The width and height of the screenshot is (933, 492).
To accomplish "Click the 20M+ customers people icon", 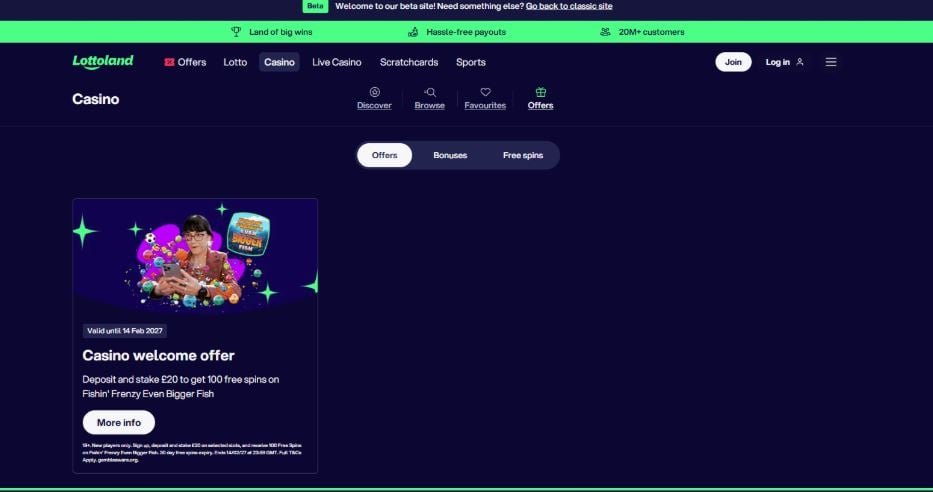I will pos(605,32).
